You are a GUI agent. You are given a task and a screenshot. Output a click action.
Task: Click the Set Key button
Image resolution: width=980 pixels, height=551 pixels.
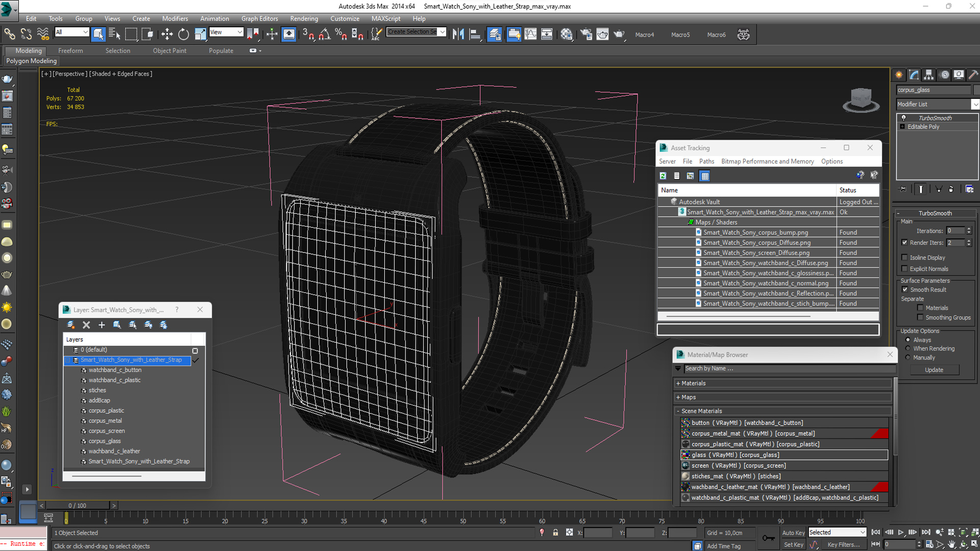coord(793,544)
